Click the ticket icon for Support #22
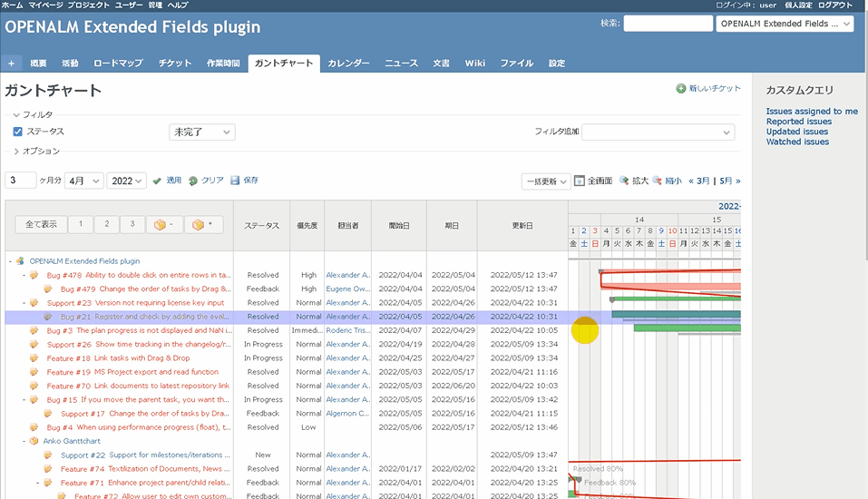Viewport: 868px width, 499px height. coord(47,455)
